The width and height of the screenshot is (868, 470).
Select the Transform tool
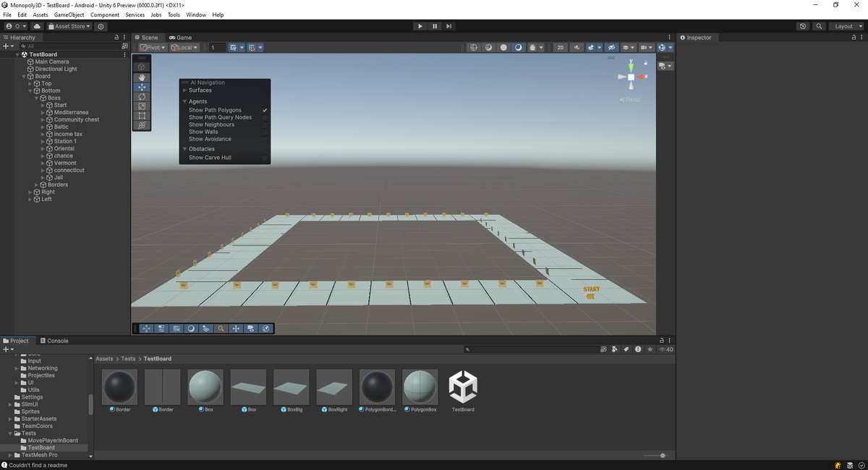[x=142, y=125]
